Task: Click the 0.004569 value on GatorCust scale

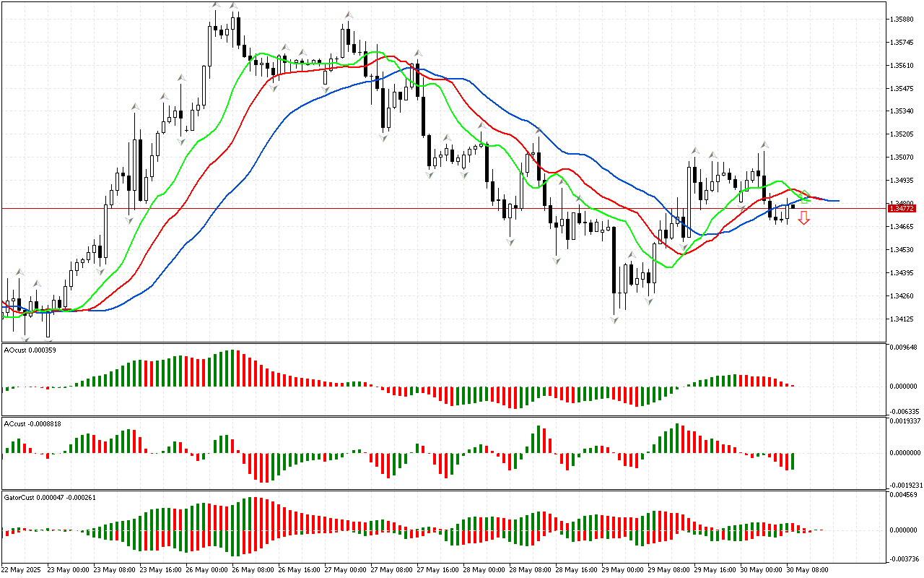Action: 902,495
